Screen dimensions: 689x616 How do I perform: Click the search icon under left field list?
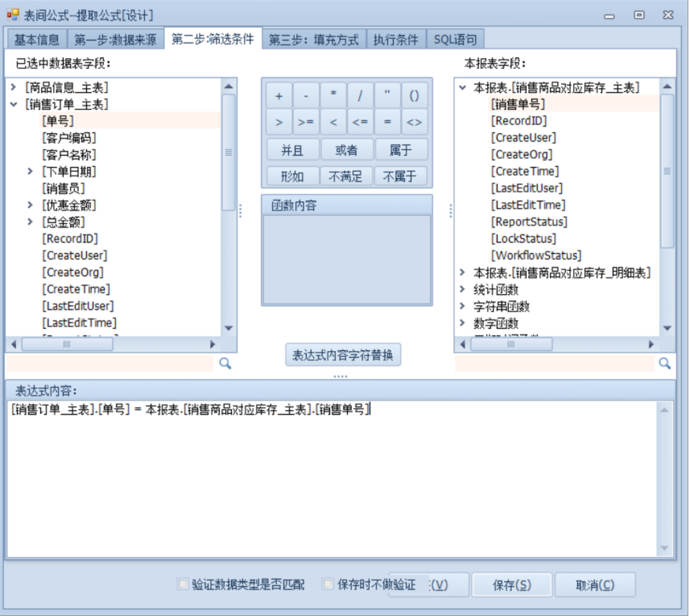(x=225, y=363)
